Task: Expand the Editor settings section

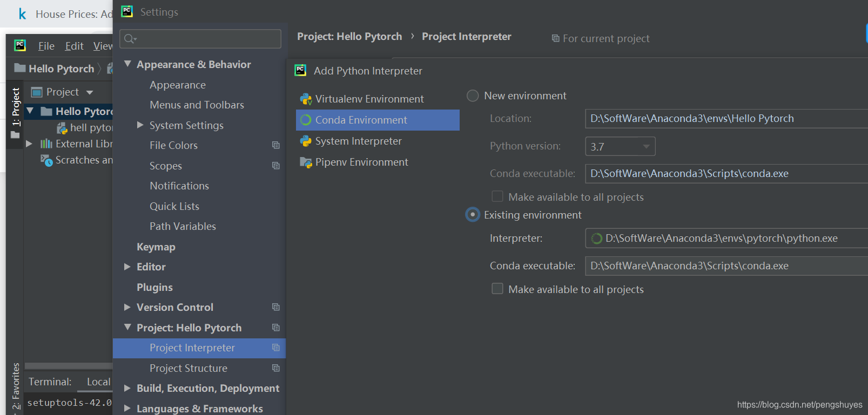Action: tap(127, 267)
